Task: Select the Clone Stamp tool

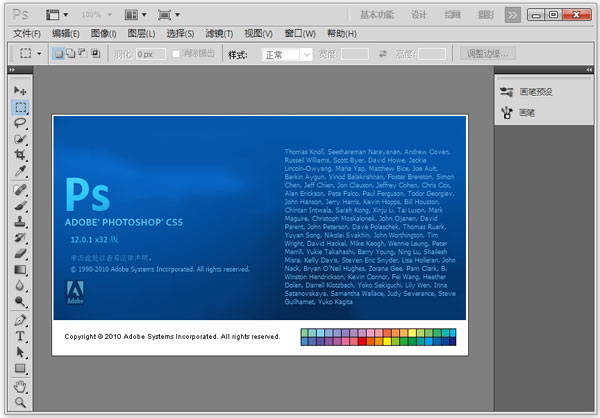Action: coord(20,222)
